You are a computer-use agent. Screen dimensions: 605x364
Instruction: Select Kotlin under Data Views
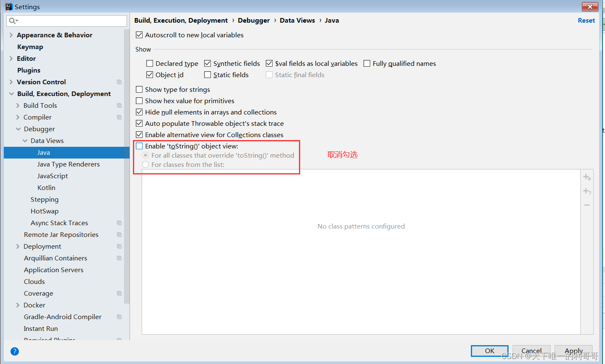point(46,187)
